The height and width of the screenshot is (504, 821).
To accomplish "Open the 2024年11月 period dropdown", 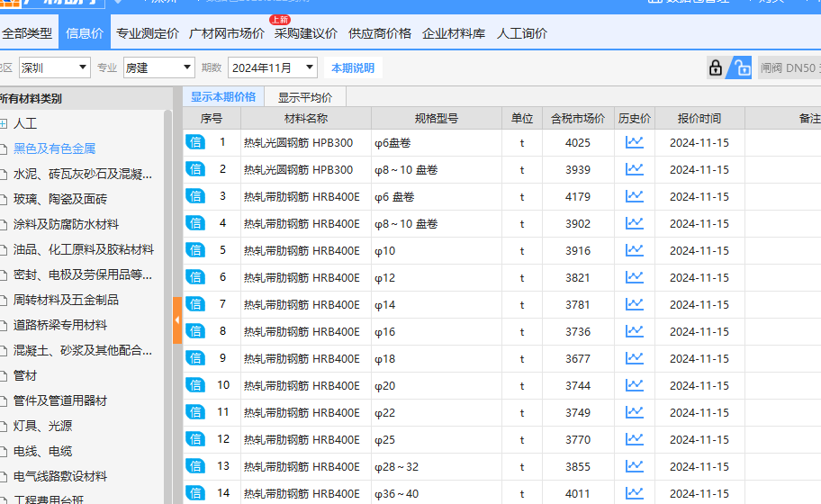I will tap(273, 68).
